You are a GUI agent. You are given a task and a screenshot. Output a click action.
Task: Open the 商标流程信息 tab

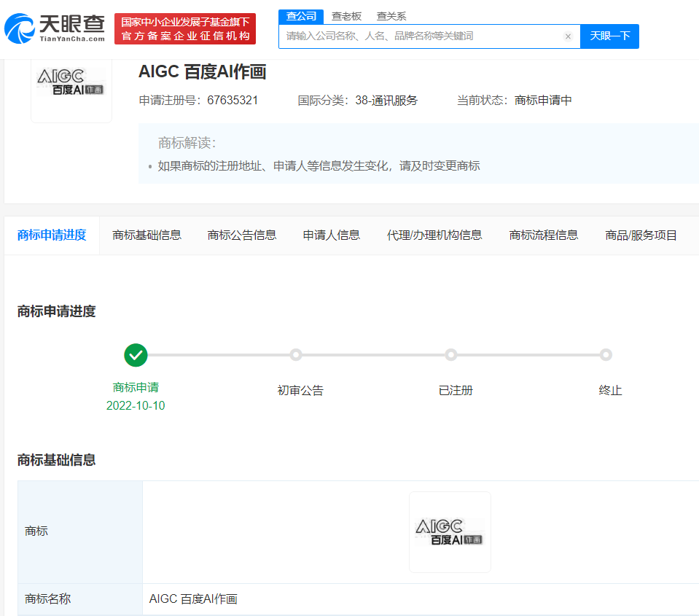click(x=544, y=235)
